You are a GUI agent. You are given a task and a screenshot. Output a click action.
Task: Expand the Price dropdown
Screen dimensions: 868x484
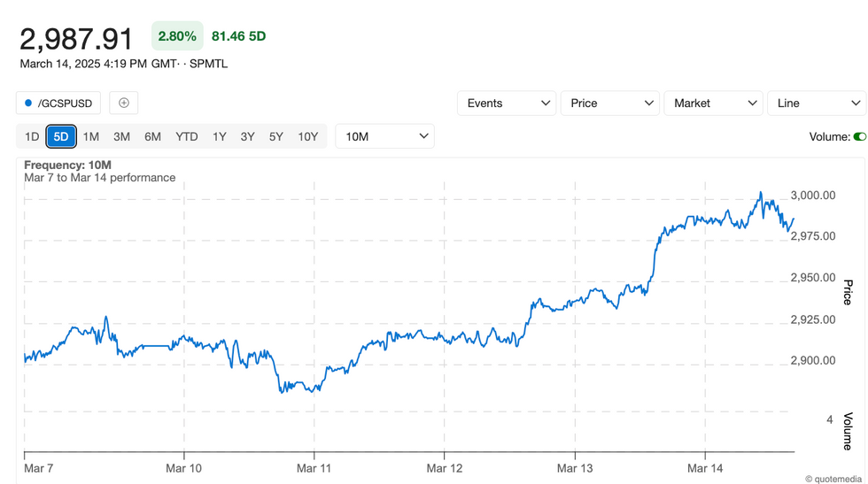point(609,104)
